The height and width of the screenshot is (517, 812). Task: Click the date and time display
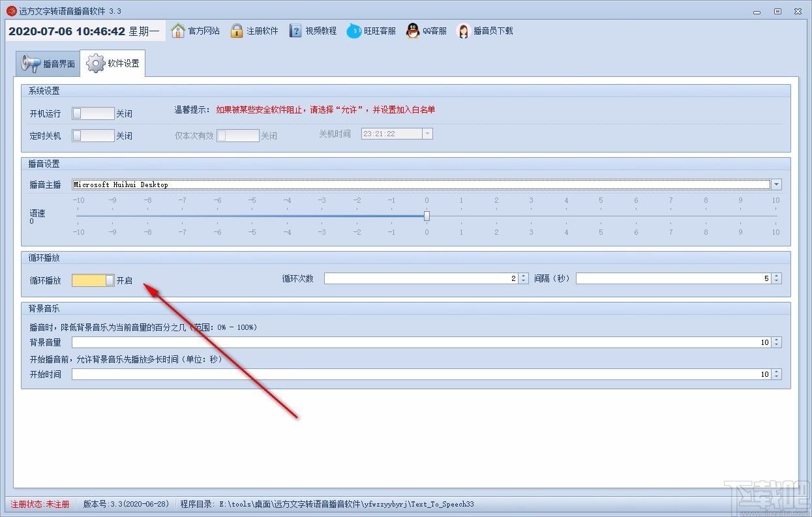(84, 31)
